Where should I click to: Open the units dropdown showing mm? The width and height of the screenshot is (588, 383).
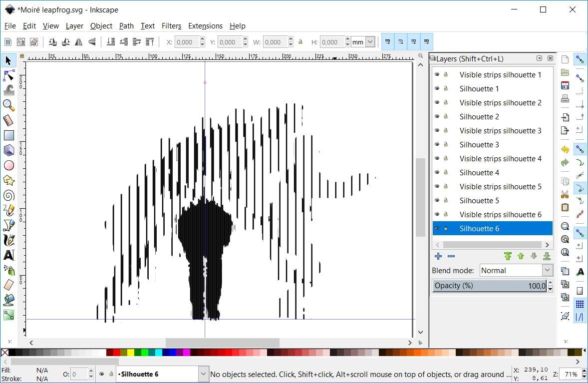click(363, 42)
